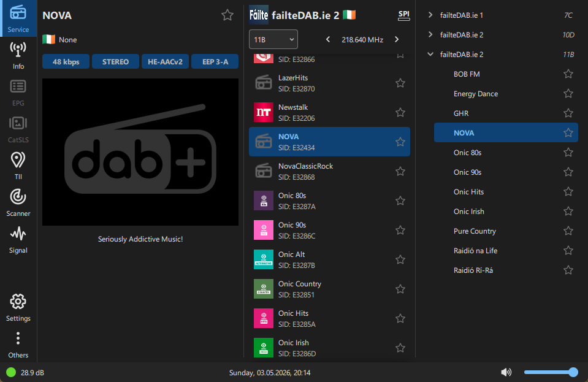
Task: Select NOVA in the service list
Action: [x=329, y=142]
